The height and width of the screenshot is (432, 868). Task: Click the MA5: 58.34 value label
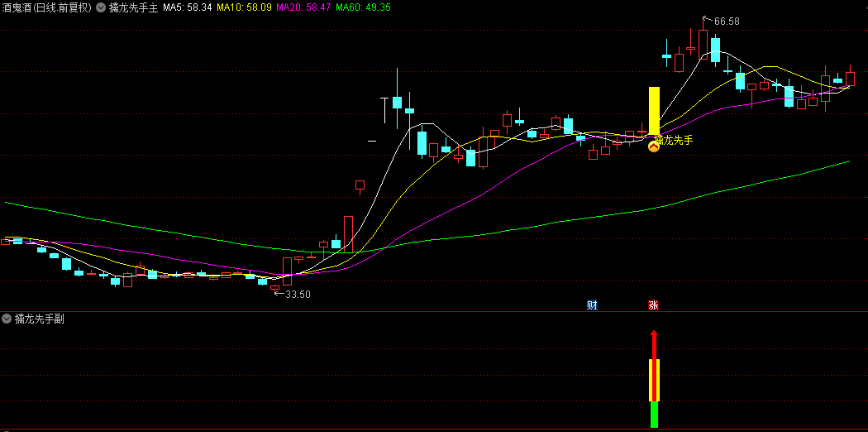pos(187,7)
